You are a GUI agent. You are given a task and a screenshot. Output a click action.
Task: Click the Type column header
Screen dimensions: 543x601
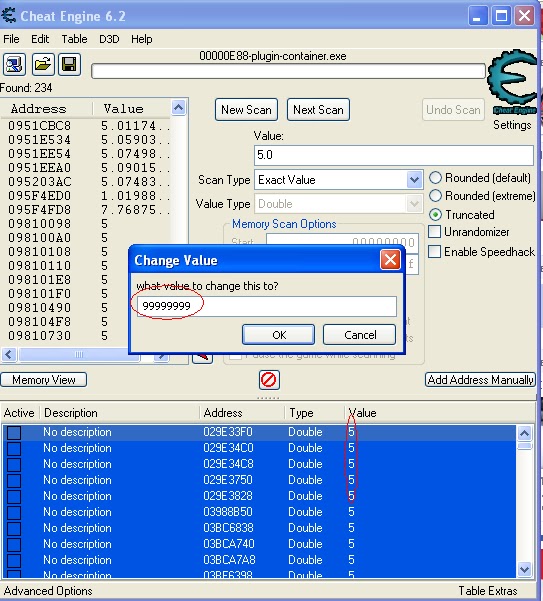point(315,413)
